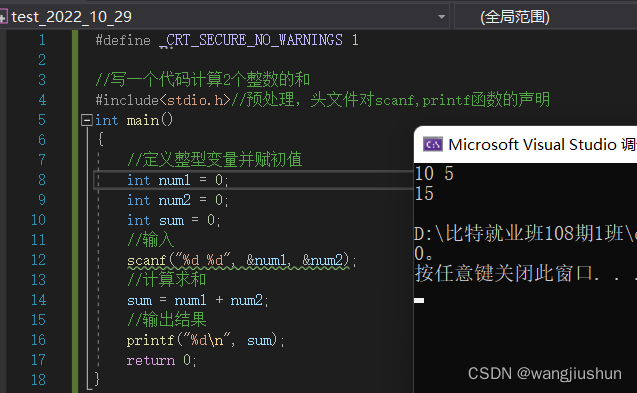Viewport: 637px width, 393px height.
Task: Place cursor on 'int num1 = 0;' line
Action: tap(178, 180)
